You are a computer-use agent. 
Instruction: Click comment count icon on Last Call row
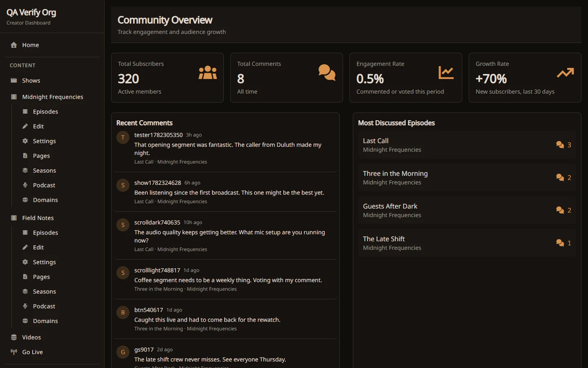(x=560, y=145)
